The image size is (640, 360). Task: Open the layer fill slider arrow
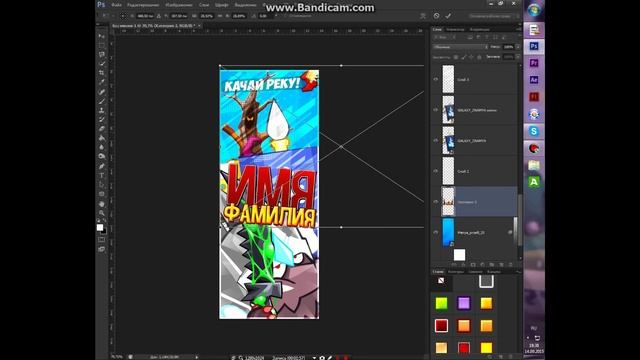[518, 57]
